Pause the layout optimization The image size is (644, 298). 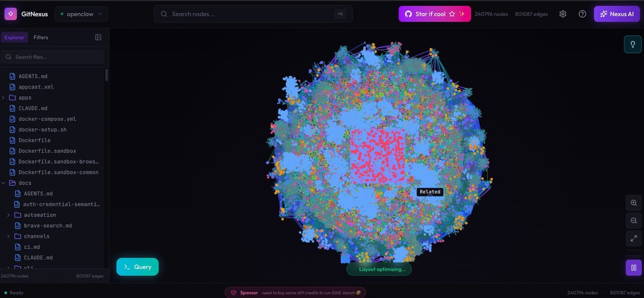click(x=634, y=267)
